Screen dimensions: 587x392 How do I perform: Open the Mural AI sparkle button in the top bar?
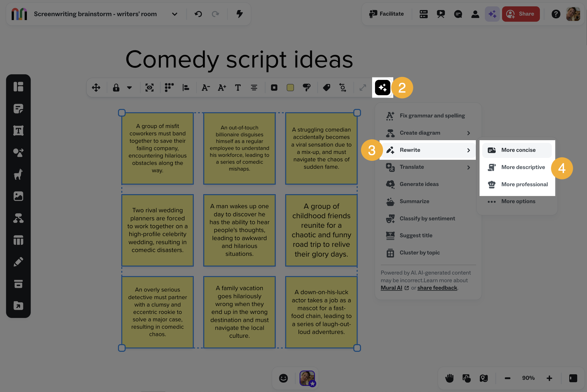[x=492, y=14]
